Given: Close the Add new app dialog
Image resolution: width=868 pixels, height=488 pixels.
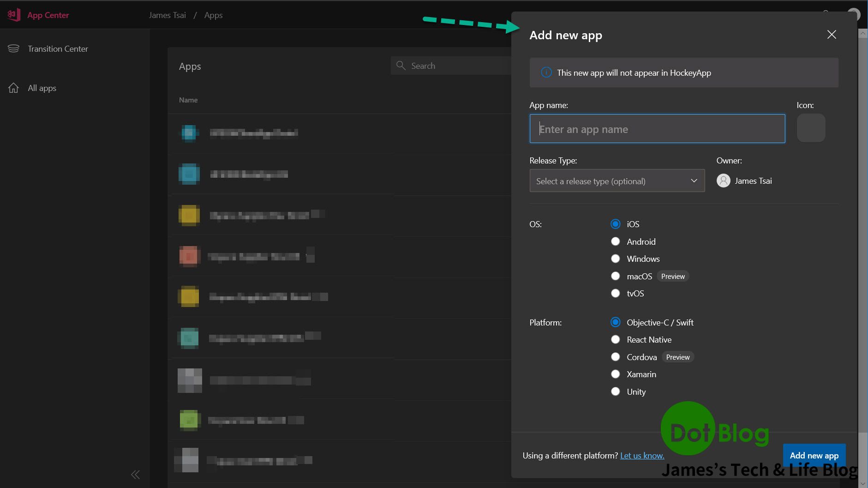Looking at the screenshot, I should coord(832,35).
